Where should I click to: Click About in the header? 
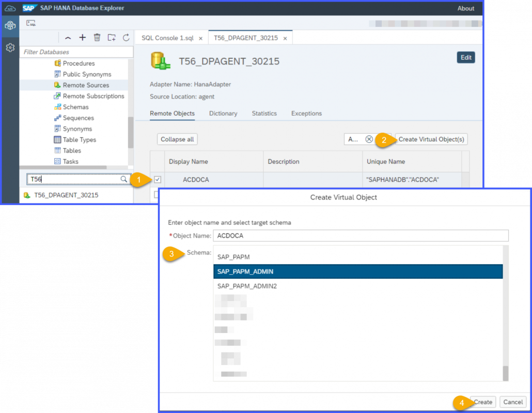[465, 8]
